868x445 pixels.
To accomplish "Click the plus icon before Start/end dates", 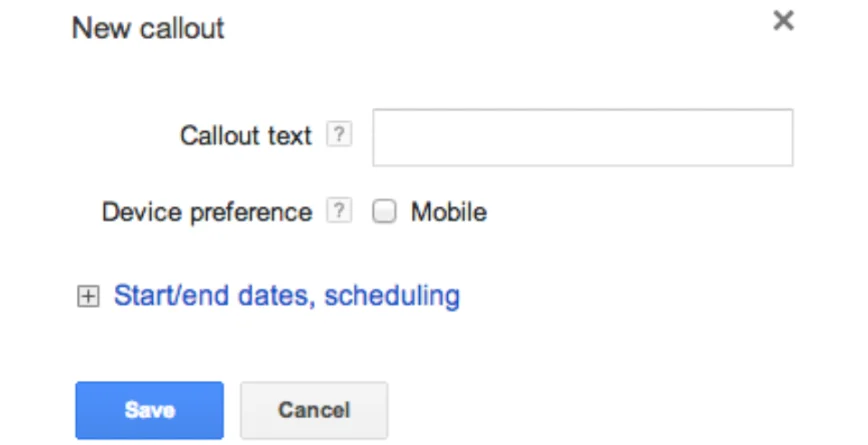I will pyautogui.click(x=89, y=297).
